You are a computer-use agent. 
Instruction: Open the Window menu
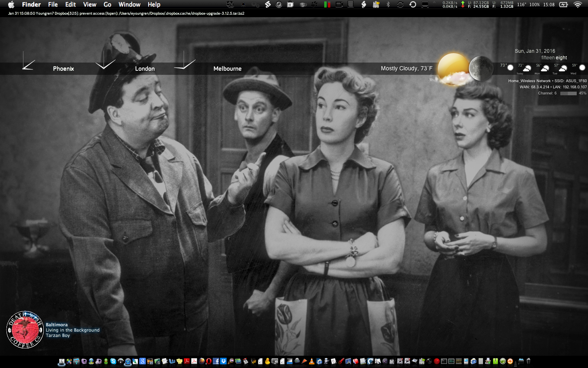tap(129, 4)
